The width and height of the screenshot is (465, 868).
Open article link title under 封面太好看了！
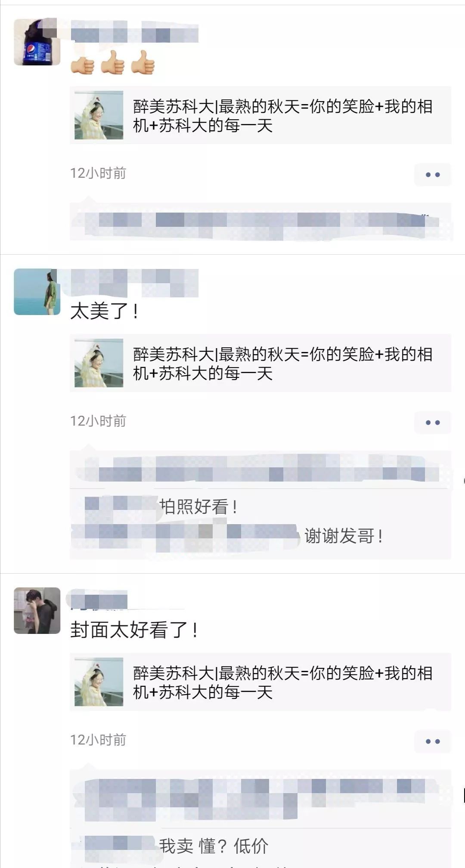pyautogui.click(x=282, y=683)
